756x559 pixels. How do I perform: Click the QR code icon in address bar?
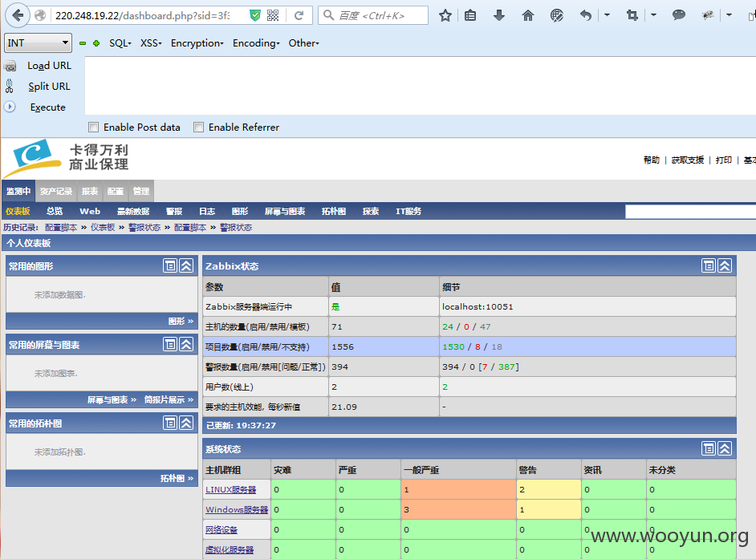[273, 15]
